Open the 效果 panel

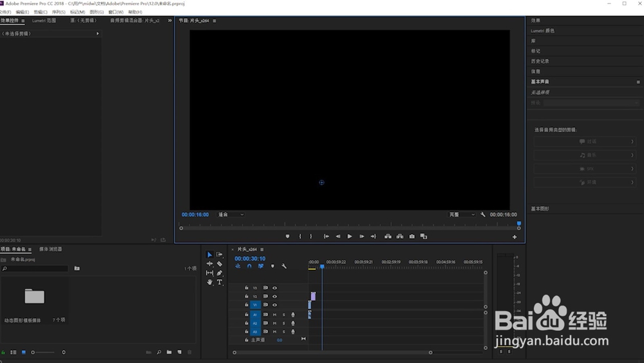pos(536,21)
